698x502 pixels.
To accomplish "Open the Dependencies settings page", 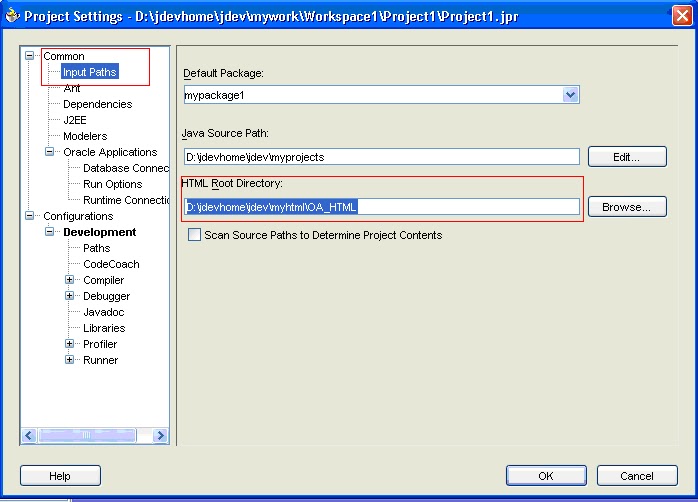I will tap(97, 104).
